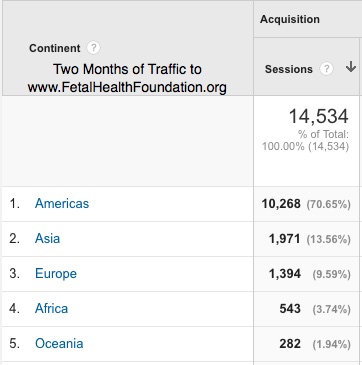
Task: Click the Asia sessions value 1,971
Action: [x=285, y=239]
